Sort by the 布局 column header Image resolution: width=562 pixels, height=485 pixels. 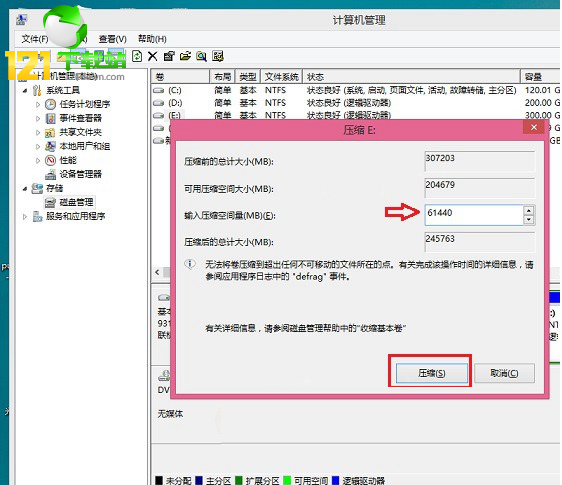click(222, 76)
